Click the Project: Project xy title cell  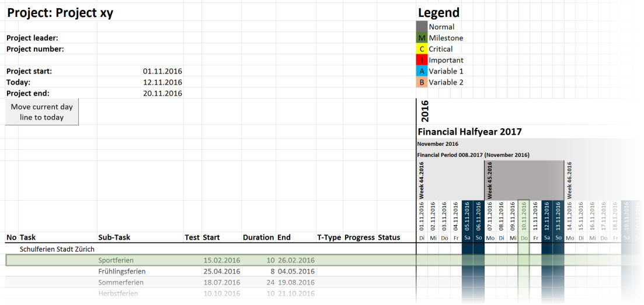click(60, 13)
